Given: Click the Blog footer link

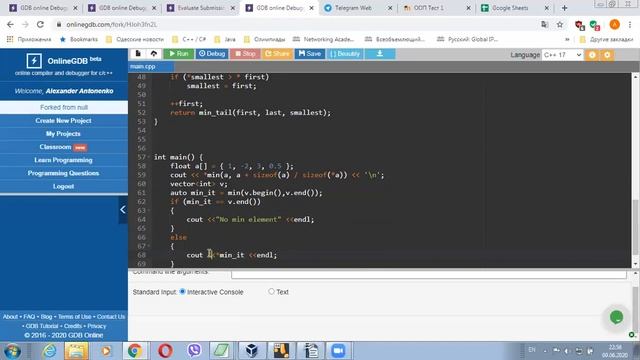Looking at the screenshot, I should point(47,316).
